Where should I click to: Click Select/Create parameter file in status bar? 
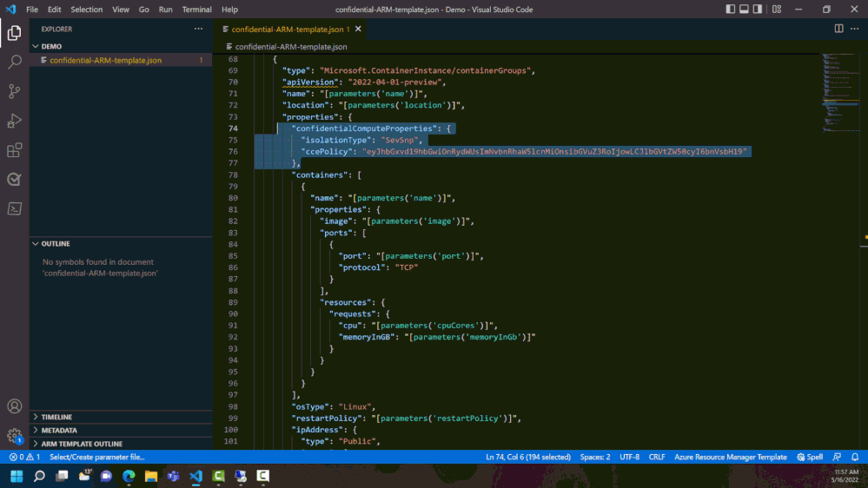[96, 457]
